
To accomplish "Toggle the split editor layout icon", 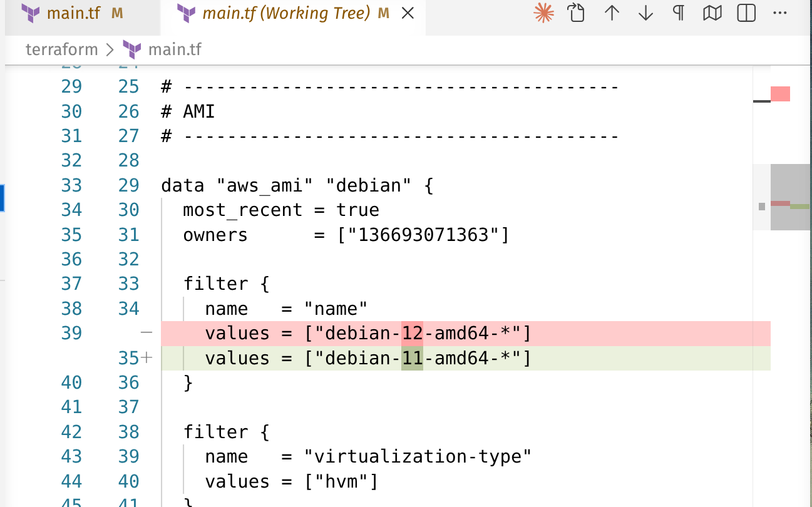I will coord(746,13).
